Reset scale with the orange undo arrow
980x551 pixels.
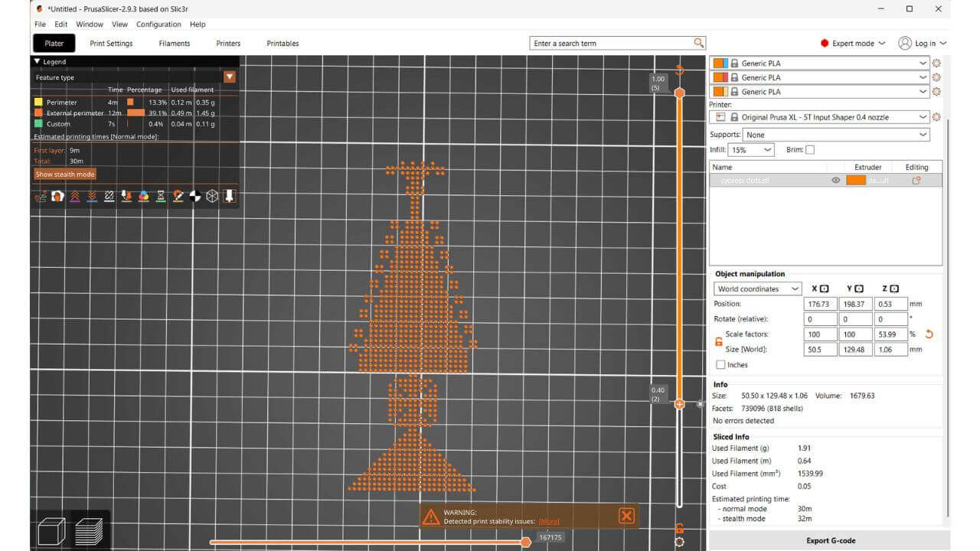(929, 334)
